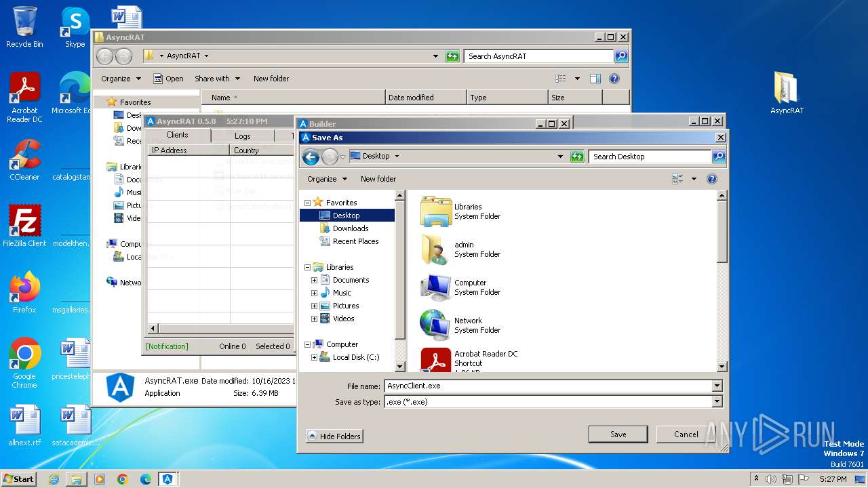This screenshot has height=488, width=868.
Task: Click Organize menu in Save As dialog
Action: pos(327,179)
